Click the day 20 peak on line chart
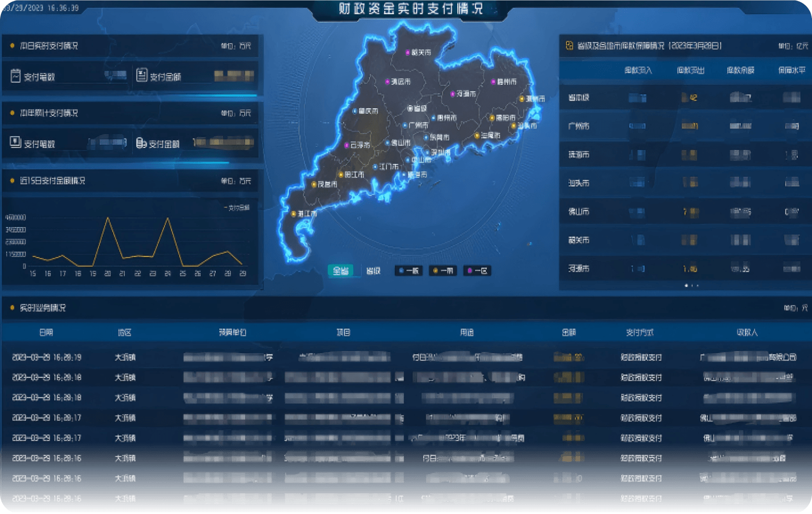Viewport: 812px width, 514px height. (x=108, y=218)
